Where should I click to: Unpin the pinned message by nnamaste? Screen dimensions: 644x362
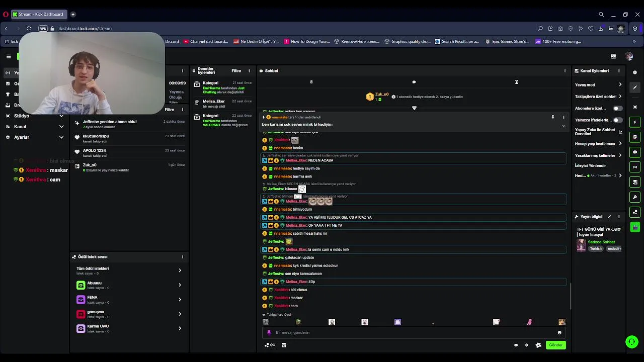(552, 117)
